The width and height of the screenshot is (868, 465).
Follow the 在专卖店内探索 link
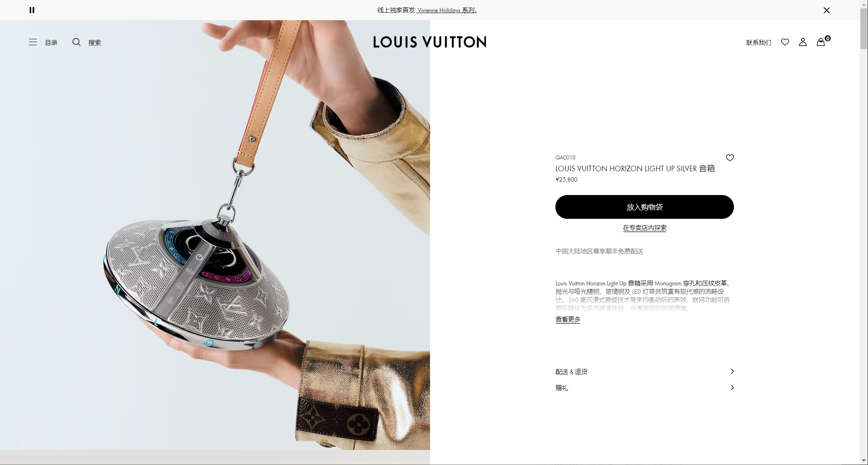click(x=645, y=228)
